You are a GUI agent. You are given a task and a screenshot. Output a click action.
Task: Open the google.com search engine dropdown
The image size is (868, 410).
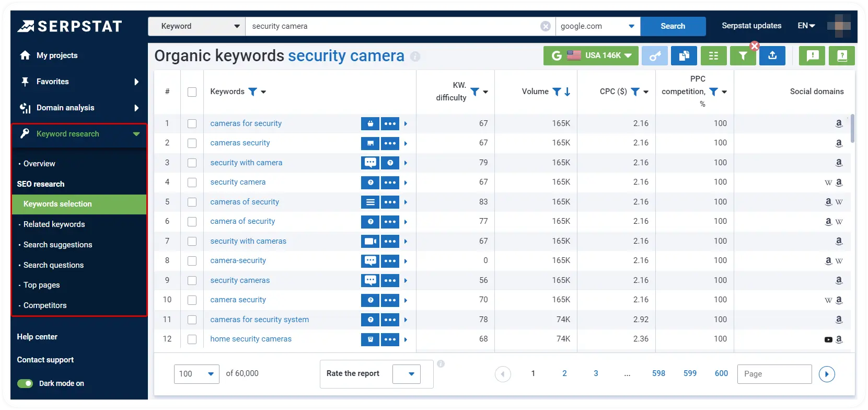598,26
